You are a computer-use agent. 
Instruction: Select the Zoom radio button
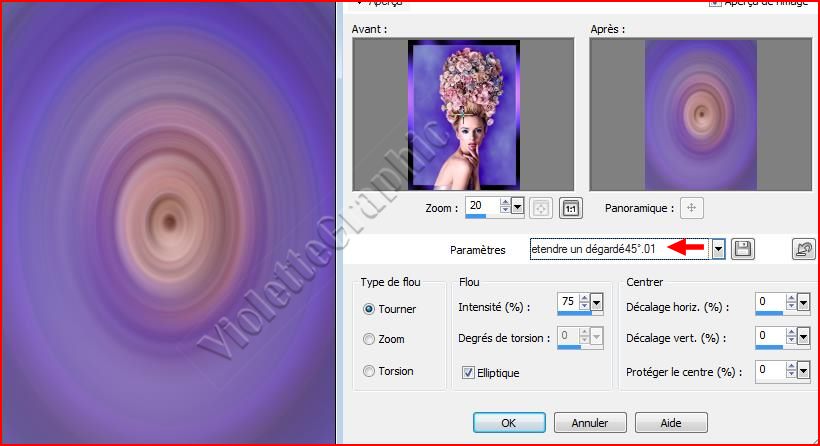click(x=370, y=339)
